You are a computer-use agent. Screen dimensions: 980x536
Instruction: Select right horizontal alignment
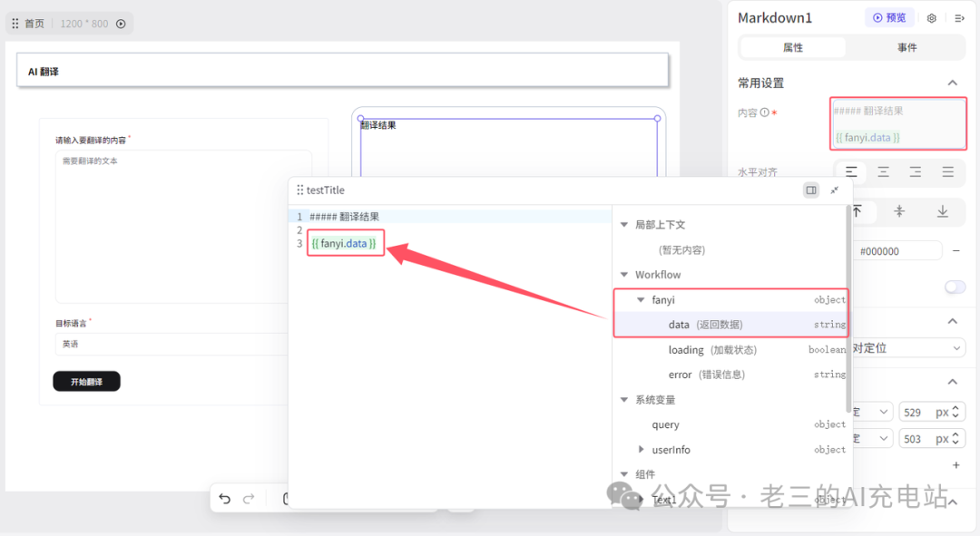pos(915,171)
